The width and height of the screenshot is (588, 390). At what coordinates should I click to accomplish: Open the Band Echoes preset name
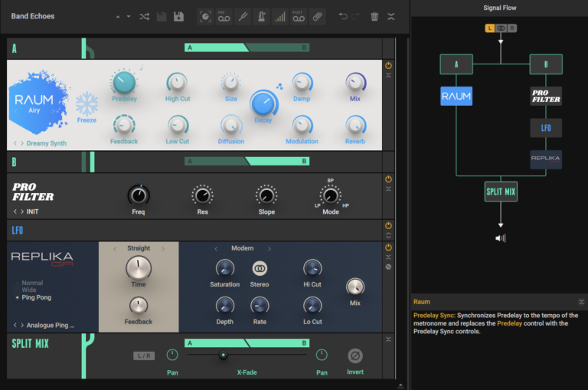33,16
